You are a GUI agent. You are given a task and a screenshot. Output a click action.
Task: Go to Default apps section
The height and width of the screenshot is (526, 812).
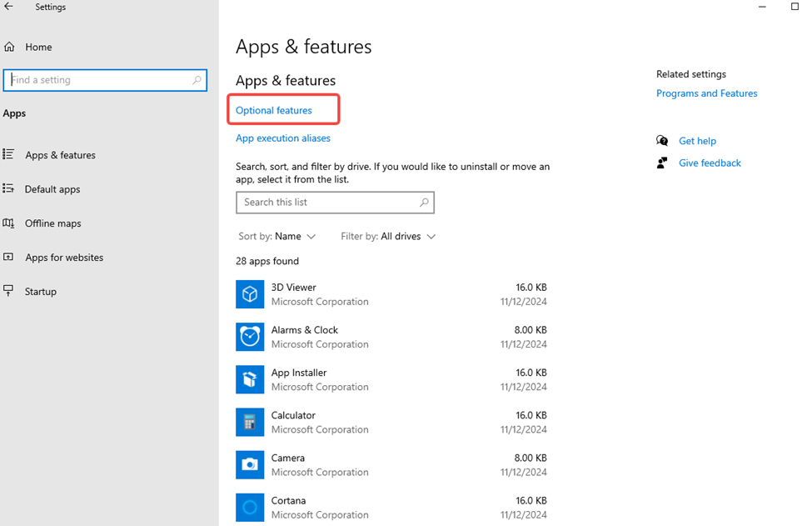coord(52,189)
